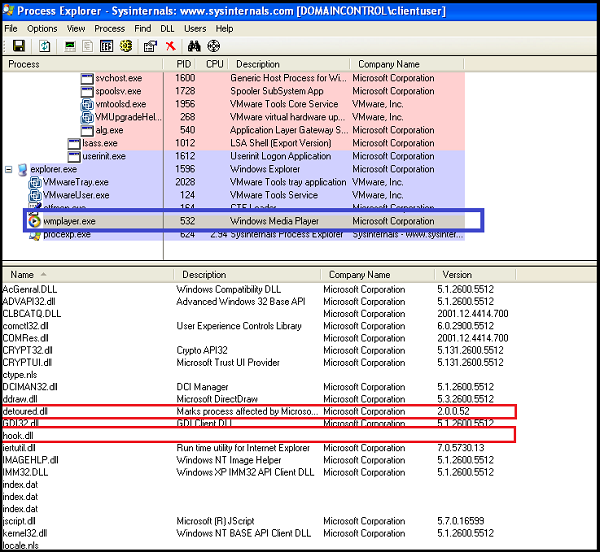Open the Options menu

point(42,29)
